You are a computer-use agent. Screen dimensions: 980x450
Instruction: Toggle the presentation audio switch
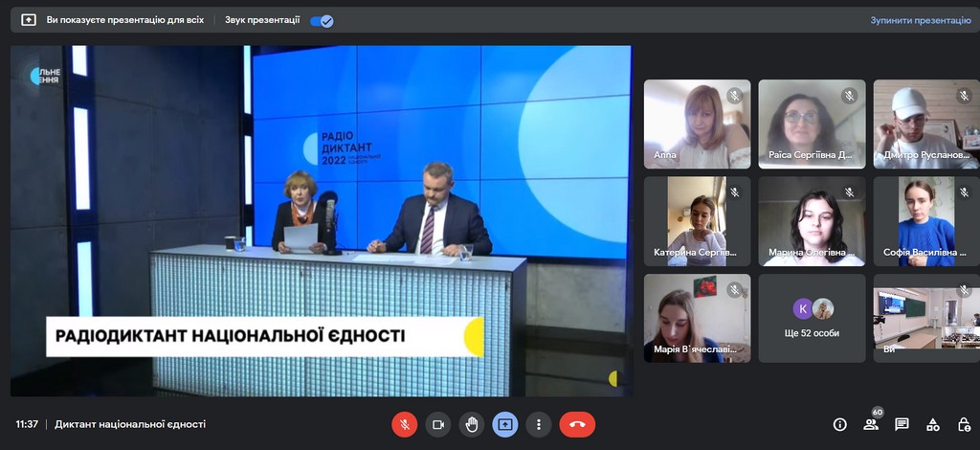322,20
